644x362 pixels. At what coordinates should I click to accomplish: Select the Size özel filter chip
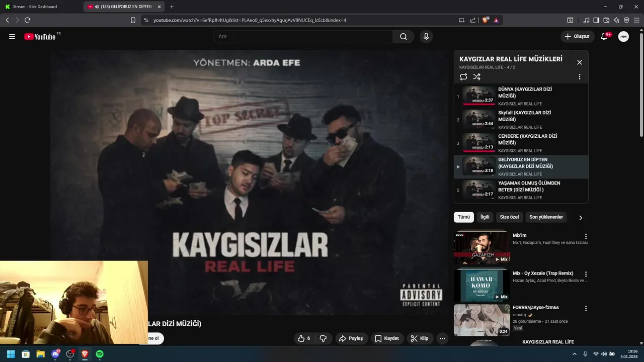[509, 217]
